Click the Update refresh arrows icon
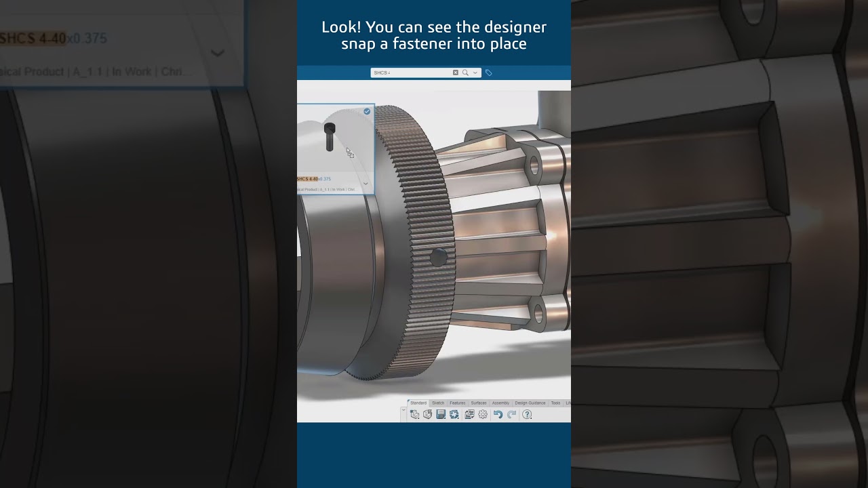Image resolution: width=868 pixels, height=488 pixels. point(454,415)
